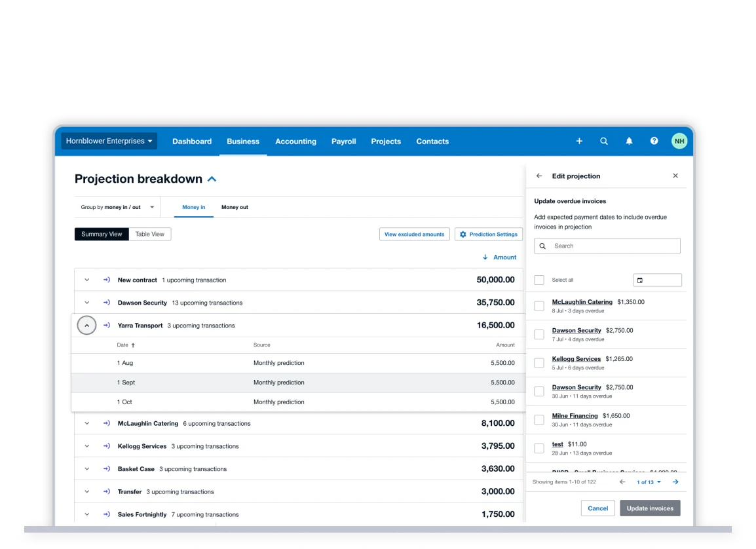This screenshot has height=549, width=756.
Task: Click the money-in arrow icon for Sales Fortnightly
Action: [107, 514]
